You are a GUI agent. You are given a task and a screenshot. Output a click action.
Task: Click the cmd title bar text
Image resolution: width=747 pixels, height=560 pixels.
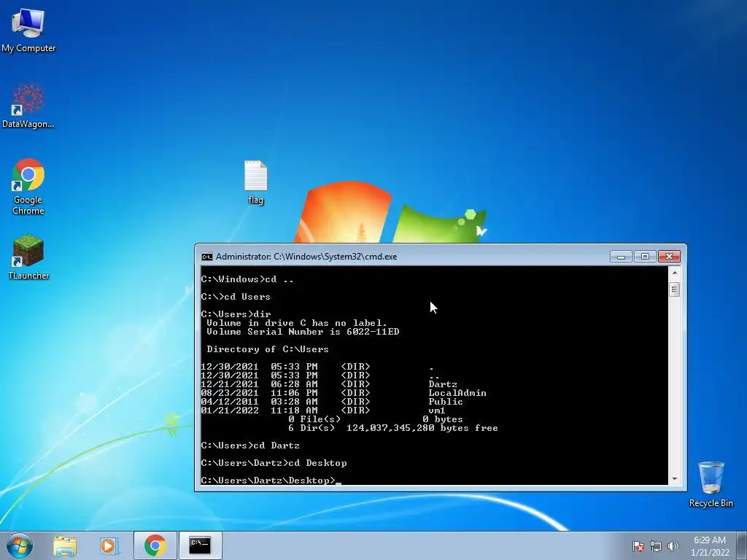click(306, 257)
